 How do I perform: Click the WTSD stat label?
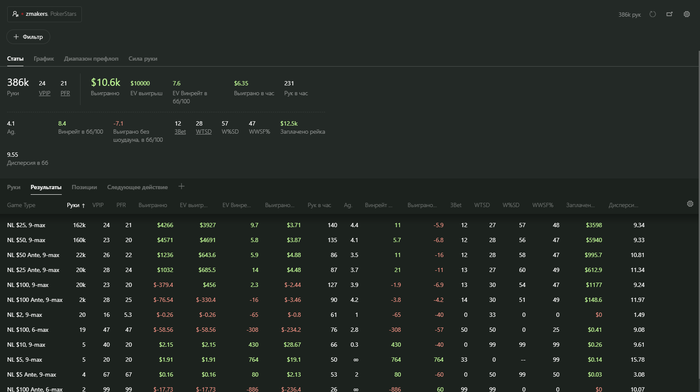204,132
